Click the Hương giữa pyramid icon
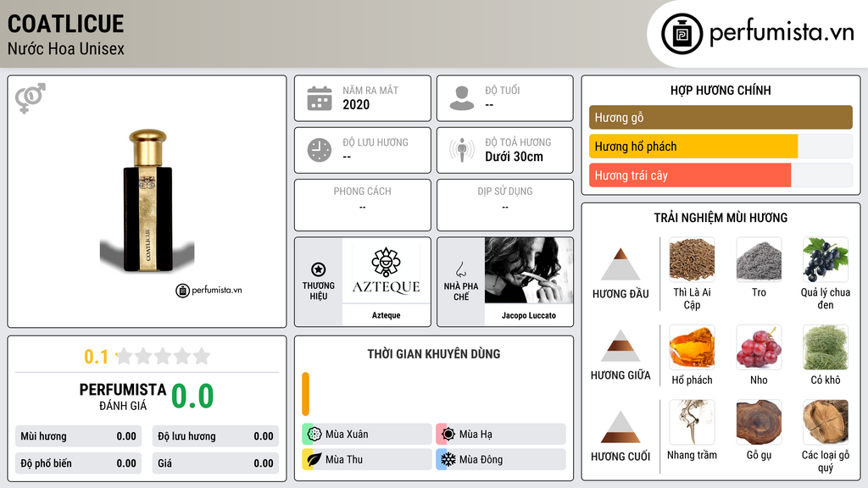Viewport: 868px width, 488px height. click(620, 346)
